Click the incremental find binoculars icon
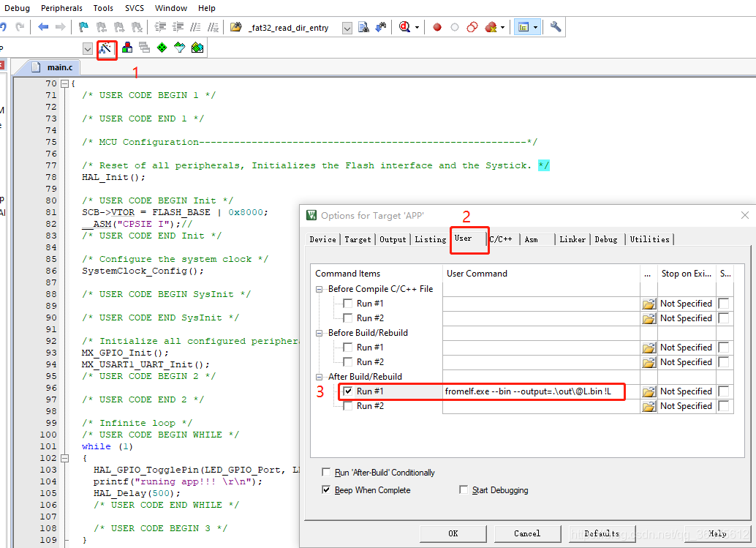The width and height of the screenshot is (756, 548). [x=381, y=27]
